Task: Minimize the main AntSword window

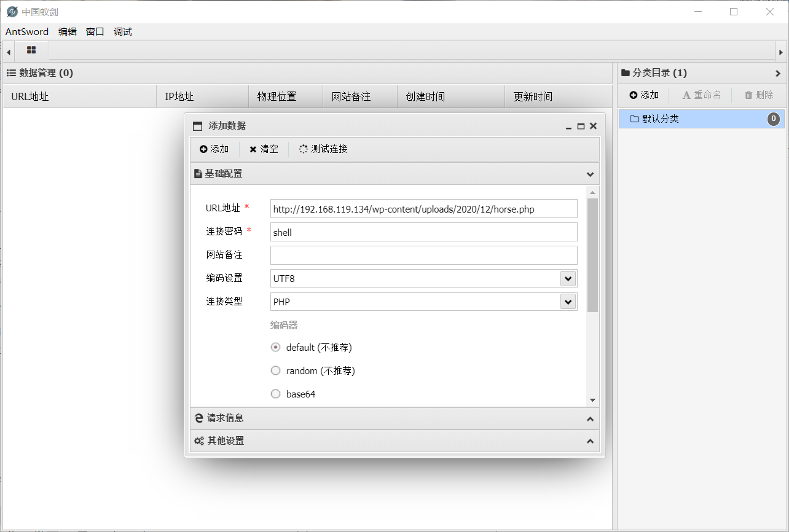Action: click(x=697, y=12)
